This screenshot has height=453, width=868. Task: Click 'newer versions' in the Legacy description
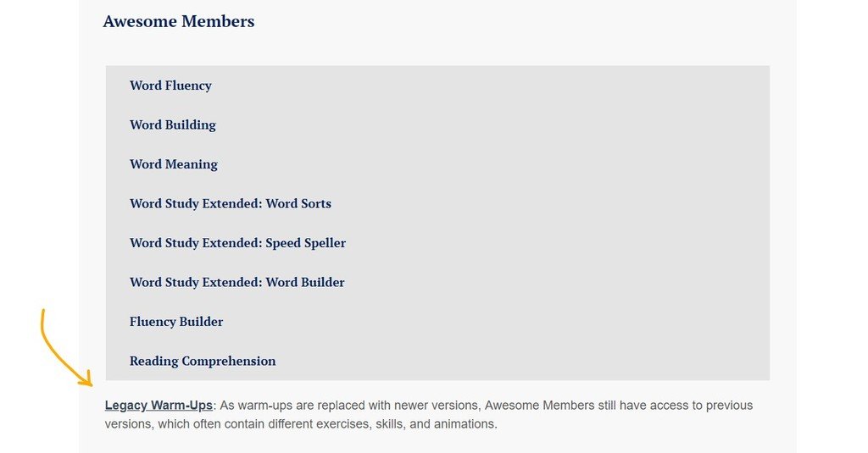(437, 406)
